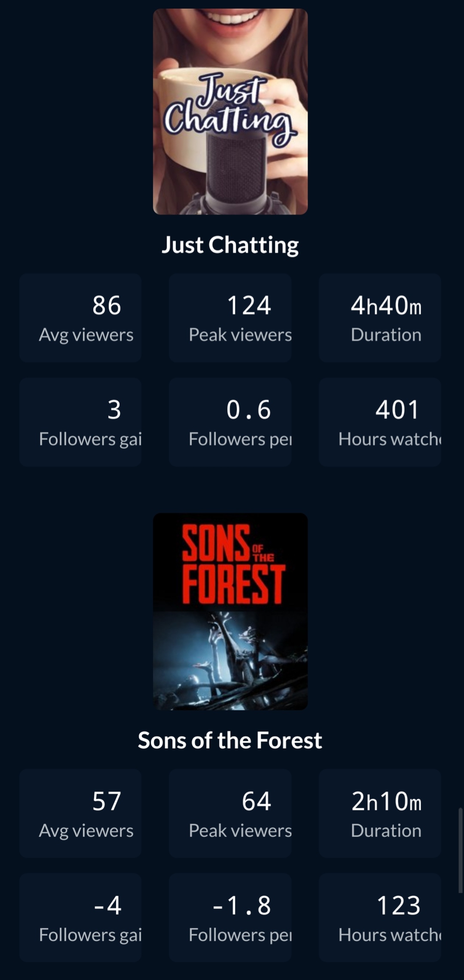Select the 124 Peak viewers card
464x980 pixels.
click(230, 318)
